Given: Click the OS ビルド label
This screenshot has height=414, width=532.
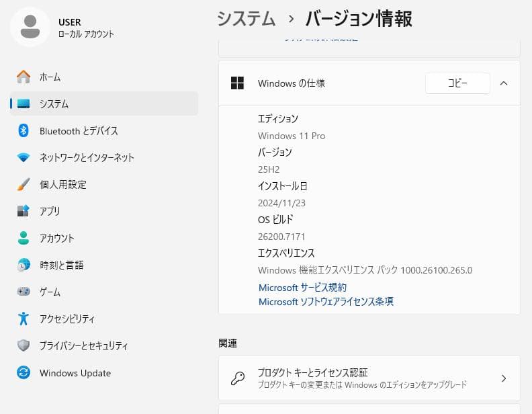Looking at the screenshot, I should click(275, 220).
